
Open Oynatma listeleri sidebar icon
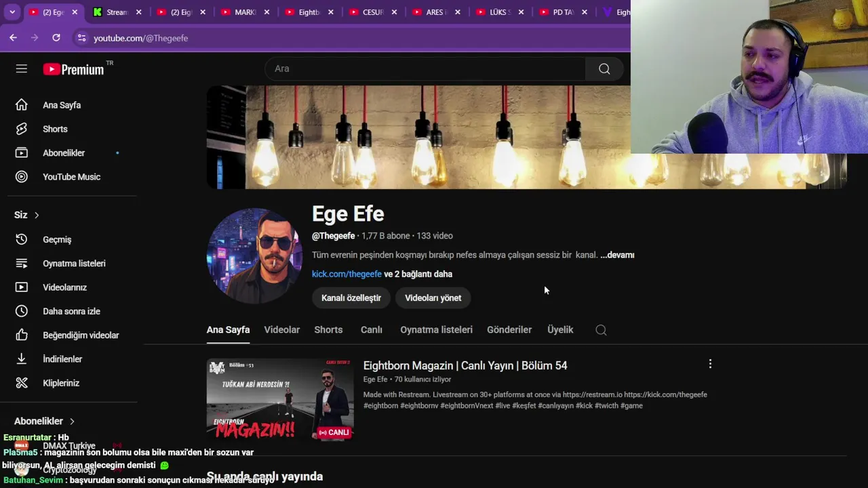[x=22, y=263]
